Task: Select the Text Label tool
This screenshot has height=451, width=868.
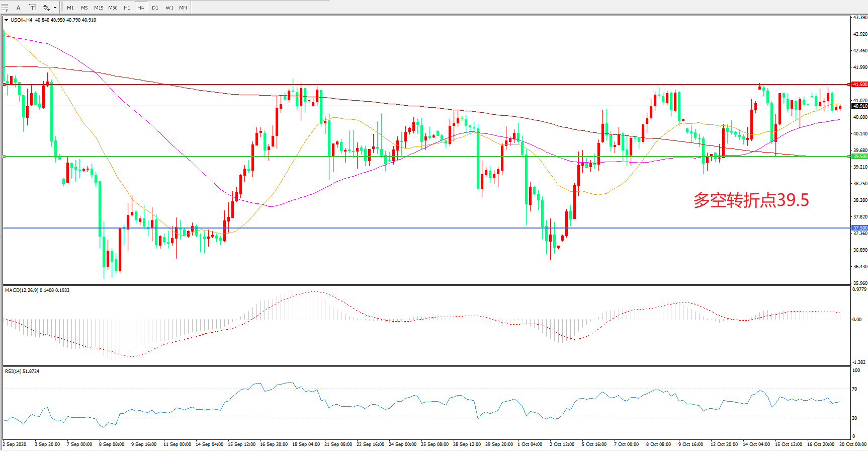Action: click(x=33, y=8)
